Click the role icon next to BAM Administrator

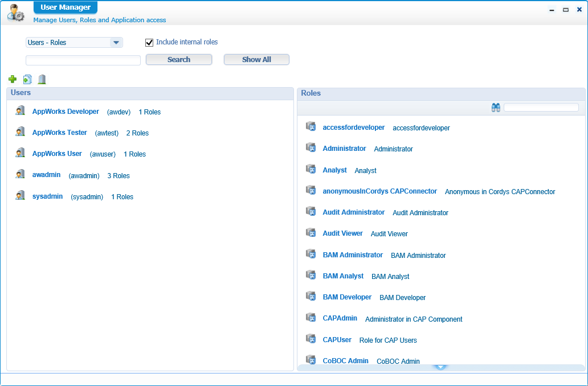[x=311, y=254]
